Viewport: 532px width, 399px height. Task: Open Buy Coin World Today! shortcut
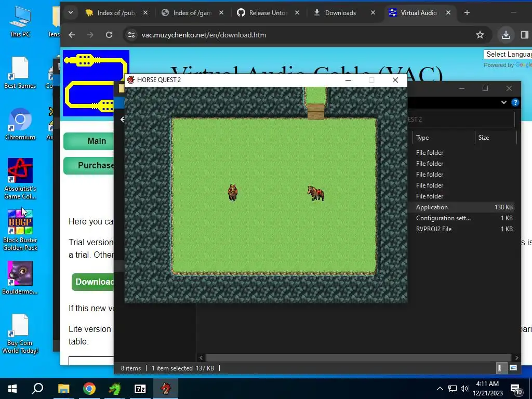[20, 334]
